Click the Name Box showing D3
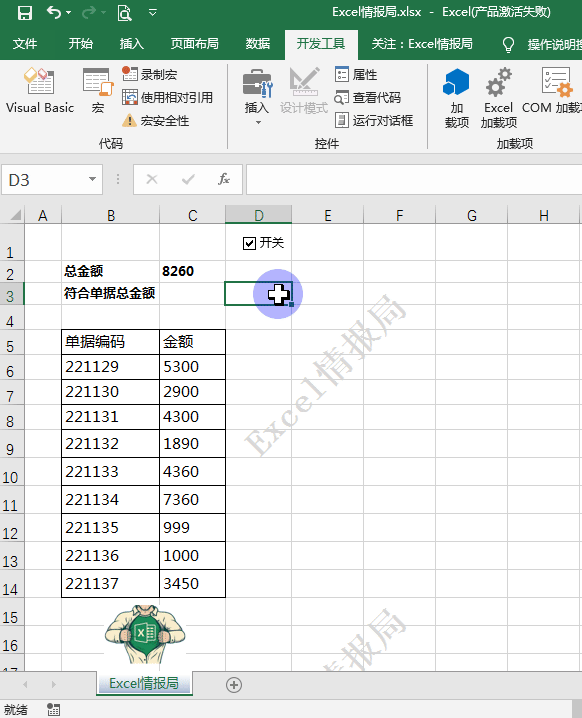 pos(44,180)
